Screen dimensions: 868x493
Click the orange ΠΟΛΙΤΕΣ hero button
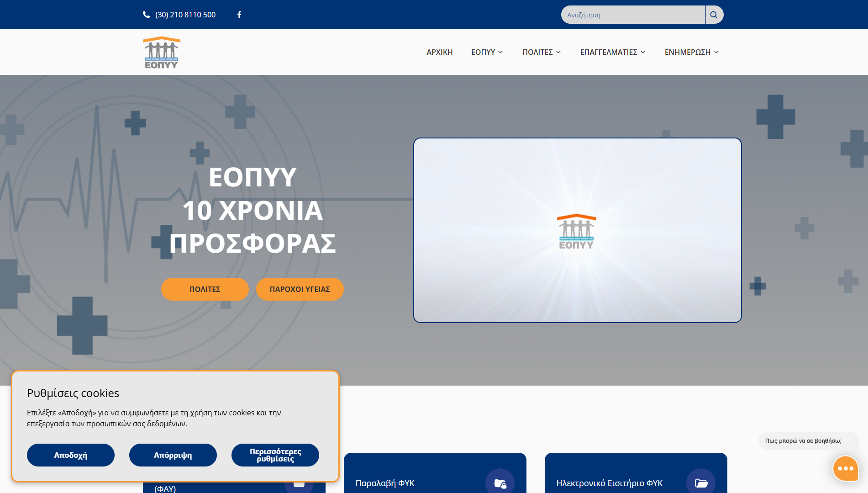click(205, 289)
